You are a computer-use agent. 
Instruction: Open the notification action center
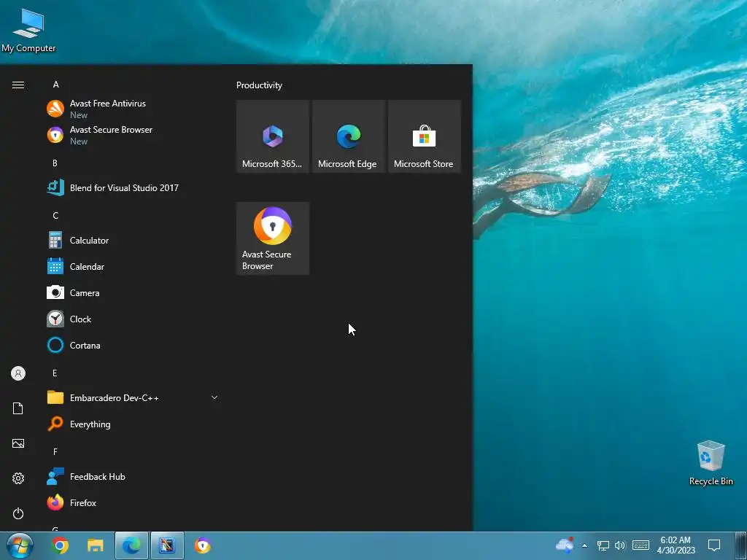714,545
